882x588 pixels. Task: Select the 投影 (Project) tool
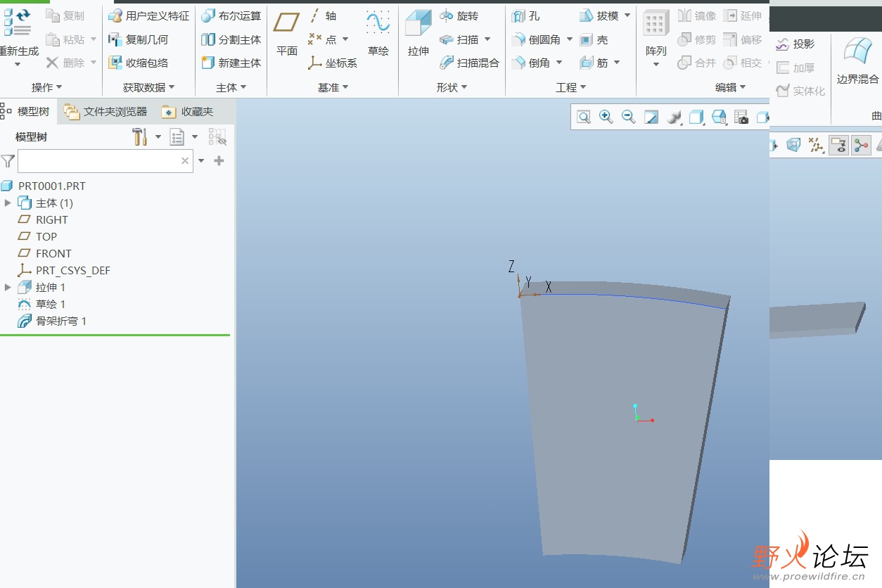[795, 44]
